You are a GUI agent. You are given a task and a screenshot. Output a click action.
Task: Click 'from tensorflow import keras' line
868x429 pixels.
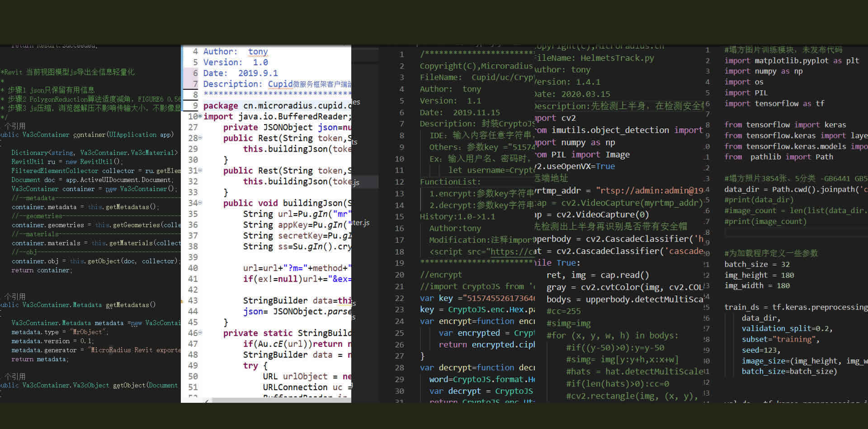(785, 125)
